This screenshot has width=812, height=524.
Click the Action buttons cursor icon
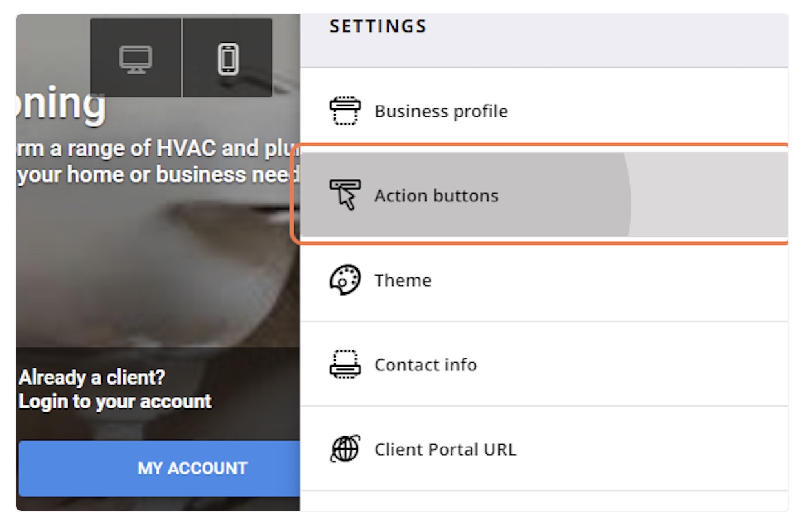pos(345,196)
